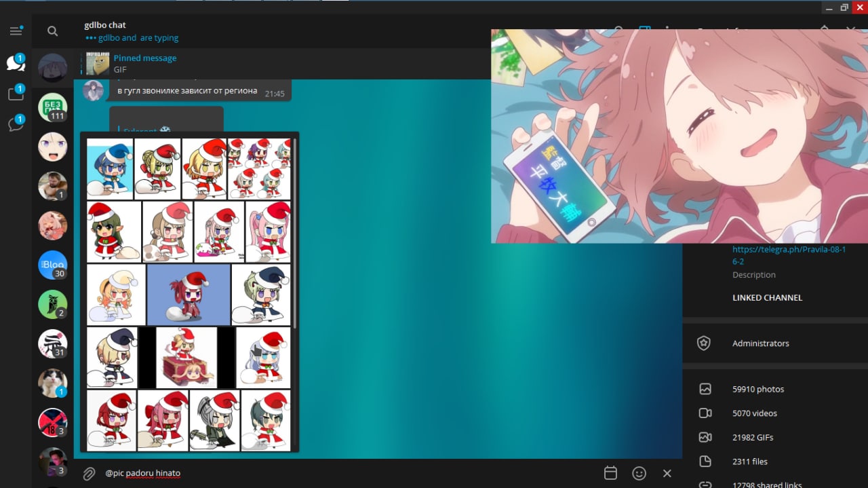This screenshot has height=488, width=868.
Task: Select the red-haired padoru on blue background
Action: (189, 295)
